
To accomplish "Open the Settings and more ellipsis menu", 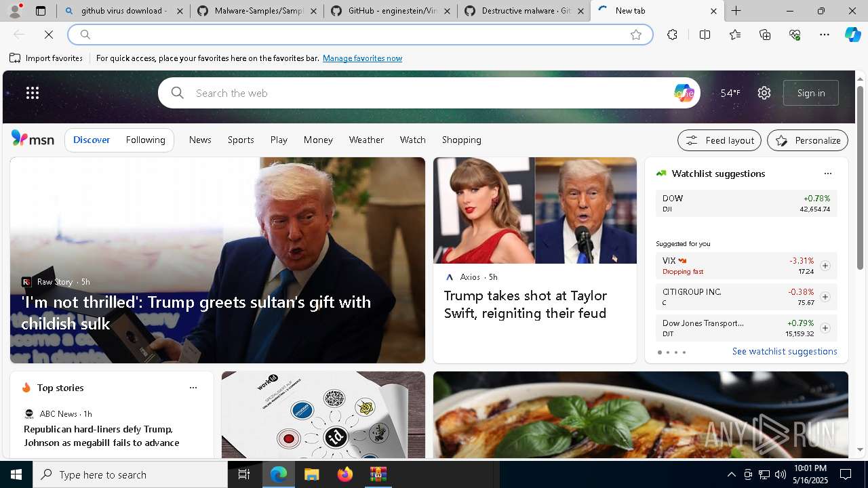I will (825, 35).
